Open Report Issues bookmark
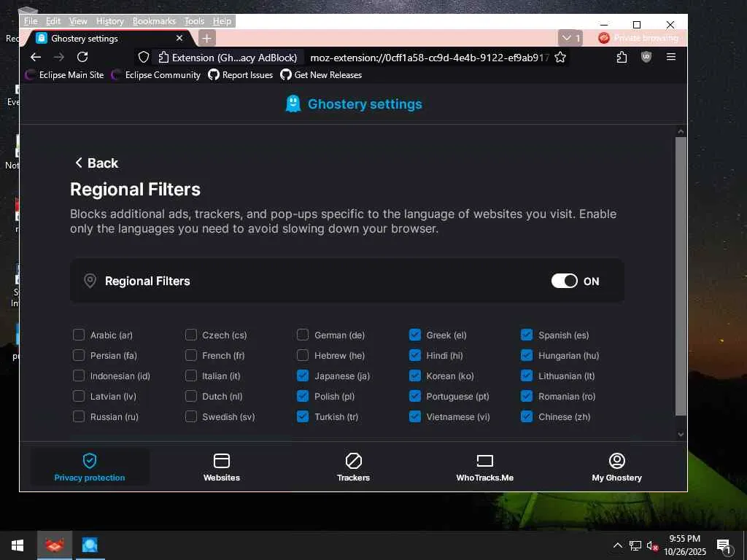This screenshot has height=560, width=747. tap(241, 75)
